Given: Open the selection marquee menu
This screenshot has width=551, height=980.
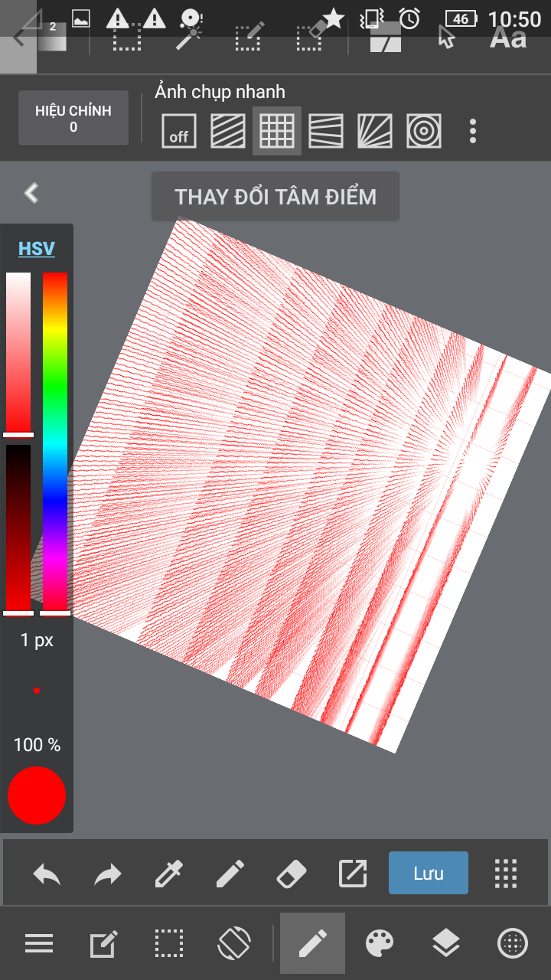Looking at the screenshot, I should 168,944.
